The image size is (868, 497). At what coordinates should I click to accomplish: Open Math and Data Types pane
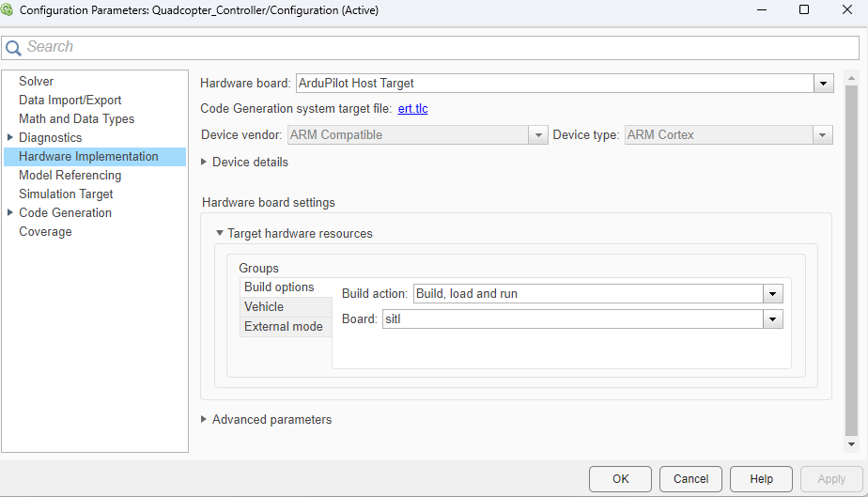76,119
